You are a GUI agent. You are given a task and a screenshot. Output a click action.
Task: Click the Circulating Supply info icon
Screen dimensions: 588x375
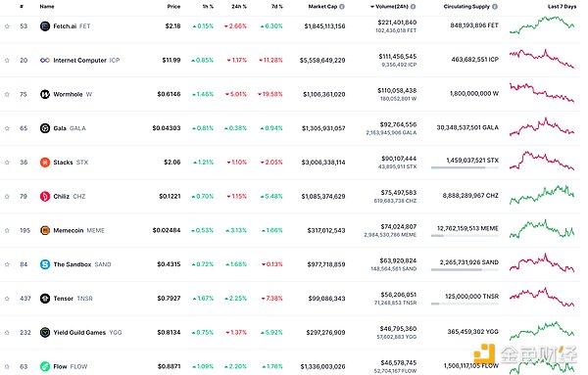tap(495, 7)
